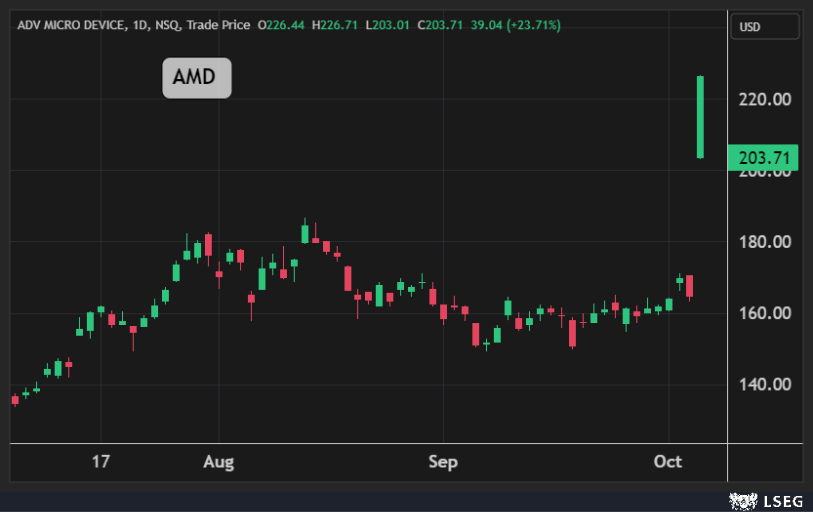Click the large green candle near 220

[701, 117]
